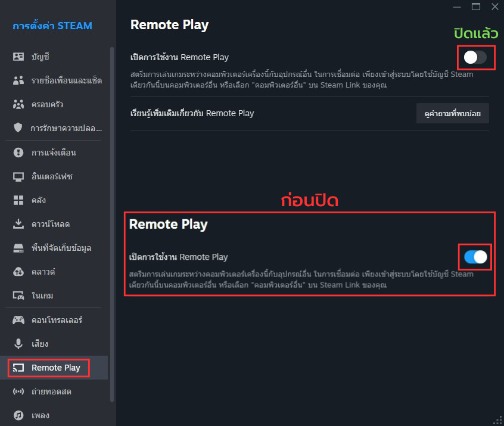Click the library grid icon

point(18,200)
